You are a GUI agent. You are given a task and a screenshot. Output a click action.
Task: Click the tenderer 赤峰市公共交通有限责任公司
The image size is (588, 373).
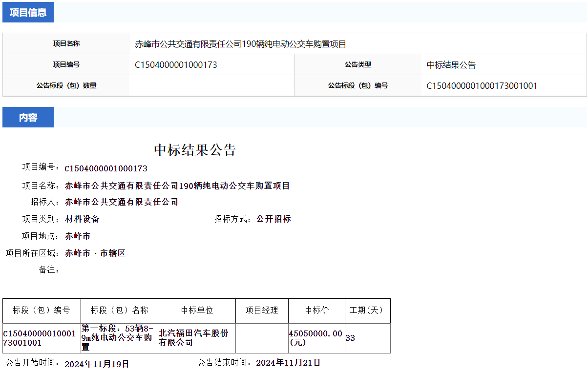pyautogui.click(x=122, y=202)
